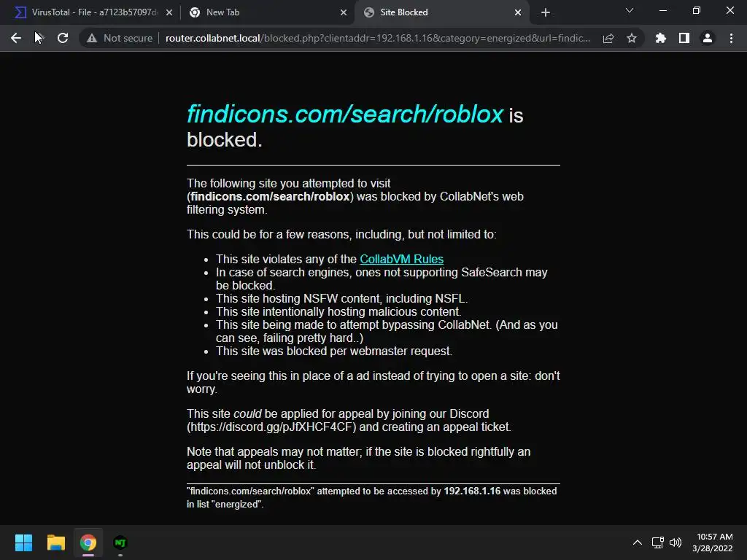Open Chrome's three-dot menu
Viewport: 747px width, 560px height.
[x=731, y=38]
